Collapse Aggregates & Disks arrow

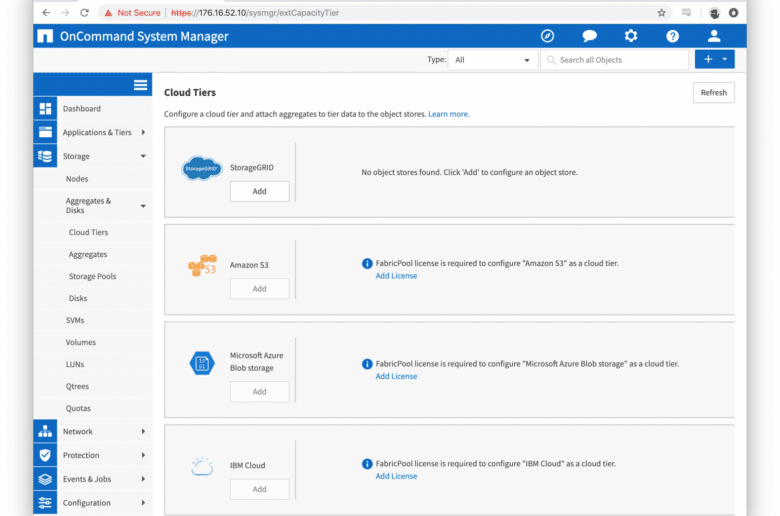coord(143,206)
